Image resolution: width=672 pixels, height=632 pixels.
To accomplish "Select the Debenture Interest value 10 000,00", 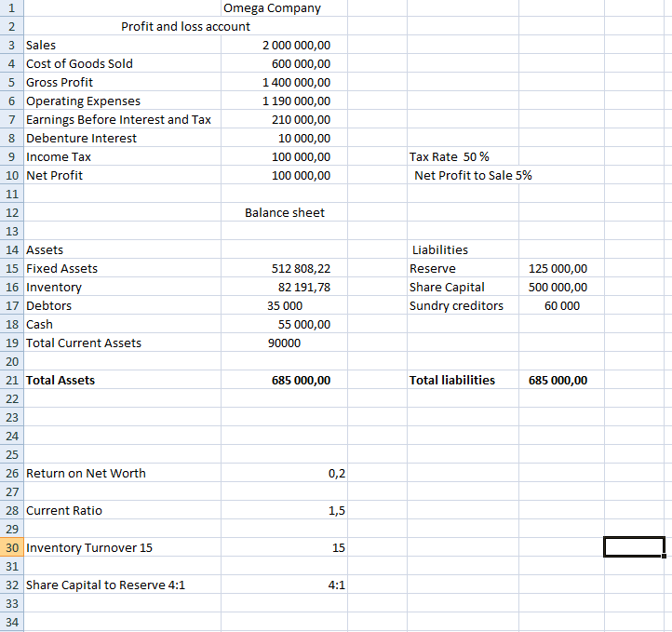I will (302, 138).
